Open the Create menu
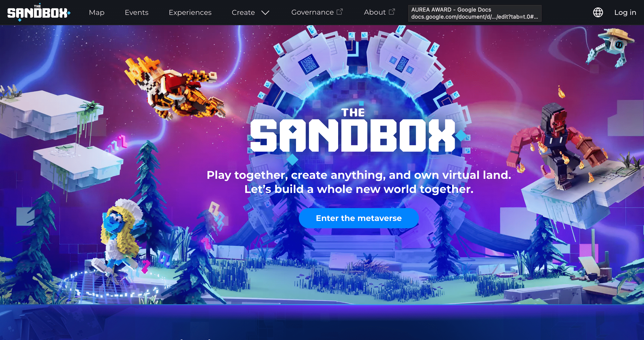The image size is (644, 340). pos(243,13)
